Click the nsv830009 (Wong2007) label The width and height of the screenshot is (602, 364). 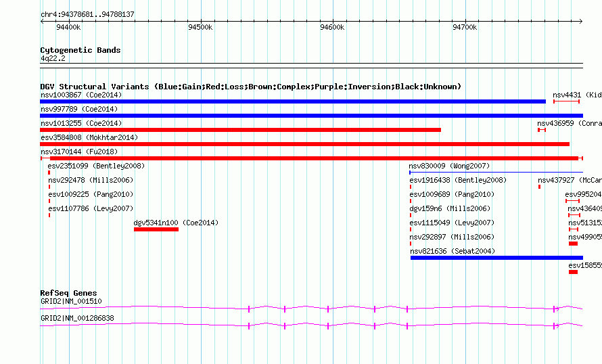pyautogui.click(x=449, y=166)
